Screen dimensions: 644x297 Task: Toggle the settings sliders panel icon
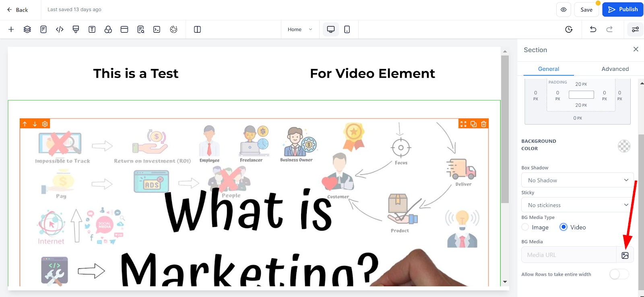coord(635,29)
